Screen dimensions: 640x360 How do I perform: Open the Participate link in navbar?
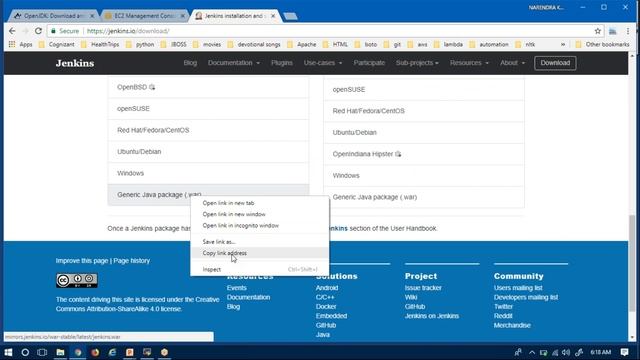tap(369, 63)
